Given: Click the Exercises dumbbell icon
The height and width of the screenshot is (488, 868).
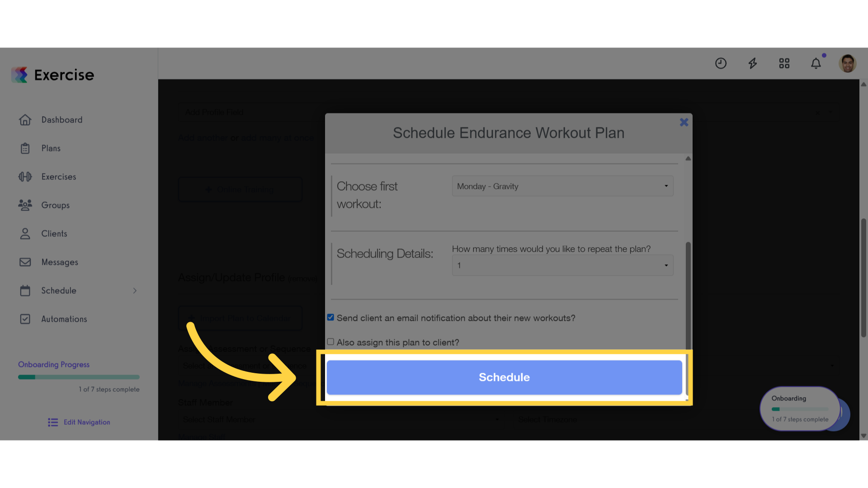Looking at the screenshot, I should (x=25, y=177).
